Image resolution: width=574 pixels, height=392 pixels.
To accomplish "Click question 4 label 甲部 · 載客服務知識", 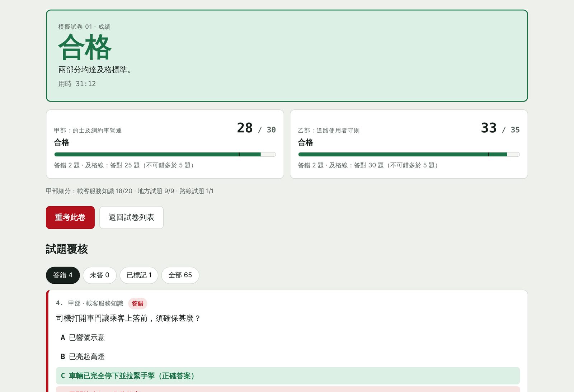I will 96,303.
